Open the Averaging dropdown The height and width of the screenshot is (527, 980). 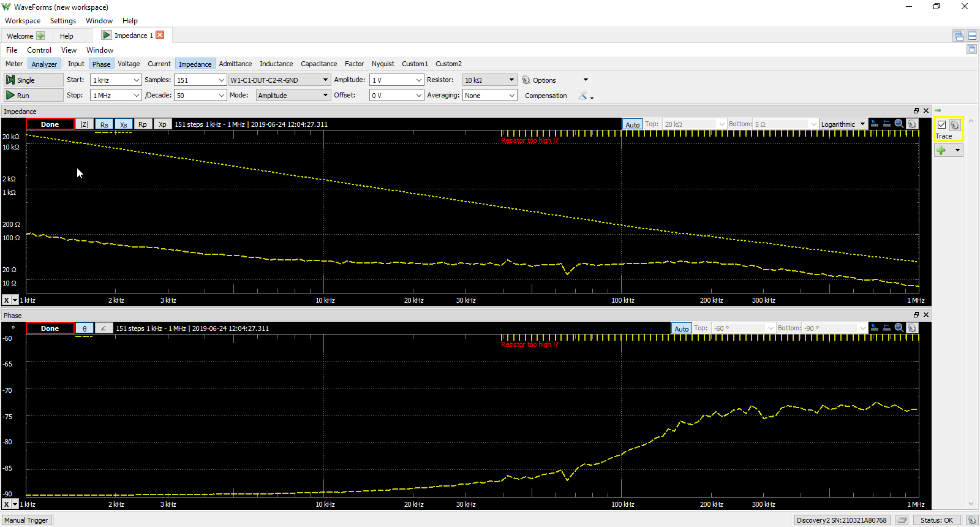489,95
